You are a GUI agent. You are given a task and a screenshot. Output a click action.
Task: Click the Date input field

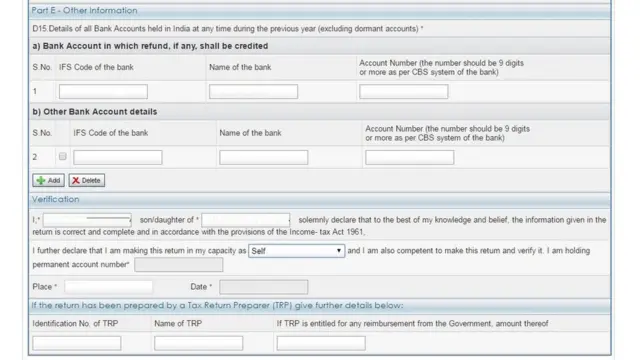[x=264, y=287]
